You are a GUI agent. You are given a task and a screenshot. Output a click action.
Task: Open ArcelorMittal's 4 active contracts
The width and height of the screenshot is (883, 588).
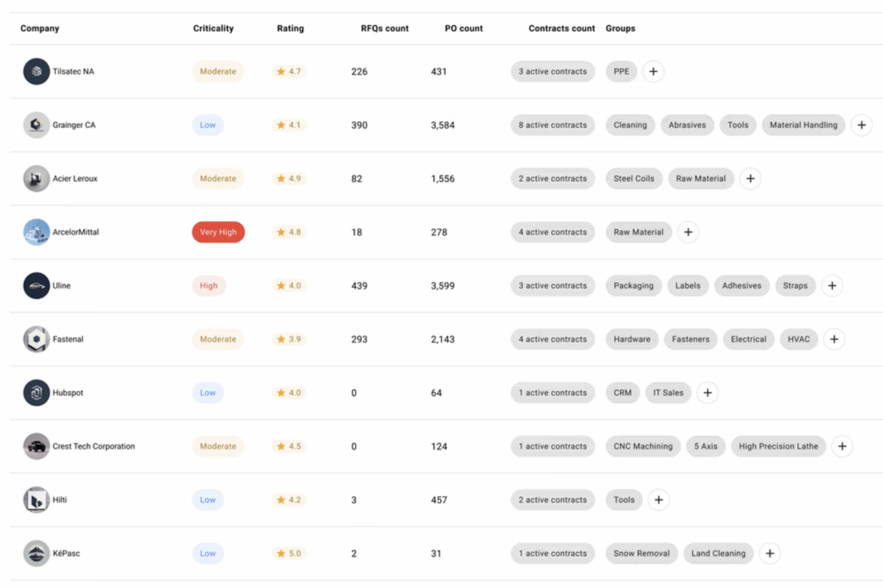553,232
